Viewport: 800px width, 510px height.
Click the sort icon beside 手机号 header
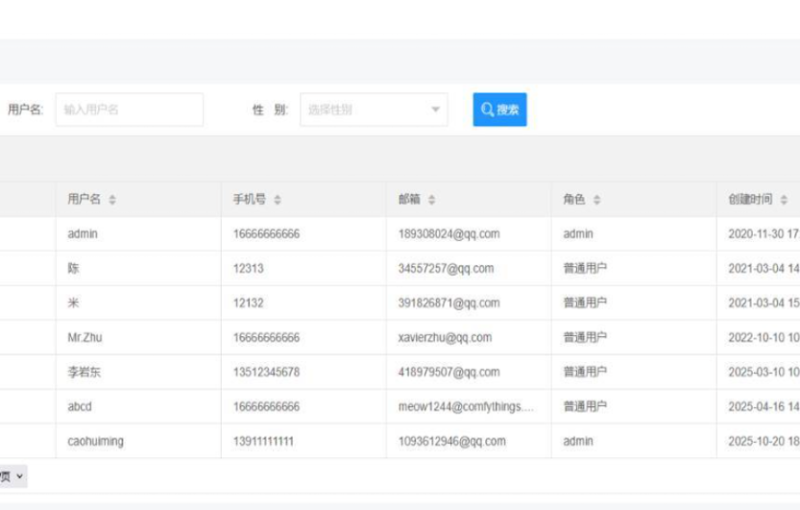(x=277, y=200)
